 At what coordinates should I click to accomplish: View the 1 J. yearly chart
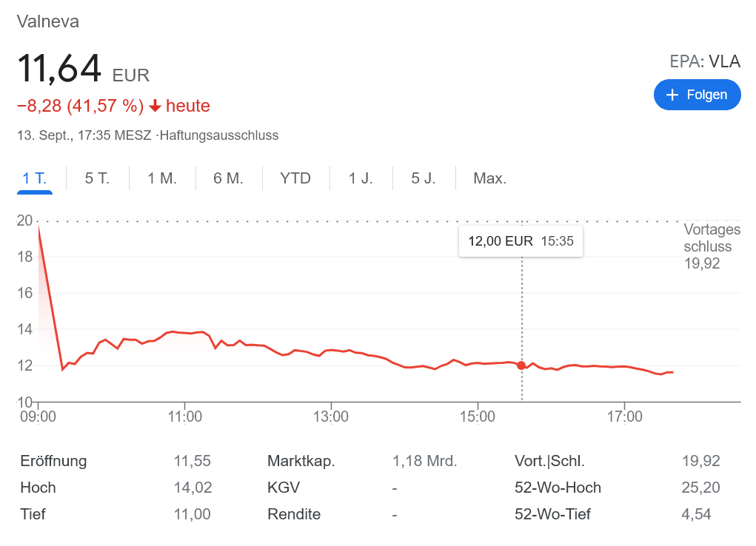361,178
